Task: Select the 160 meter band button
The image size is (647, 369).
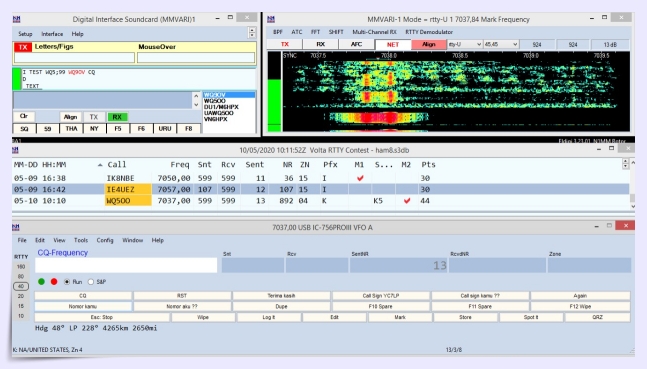Action: pyautogui.click(x=21, y=266)
